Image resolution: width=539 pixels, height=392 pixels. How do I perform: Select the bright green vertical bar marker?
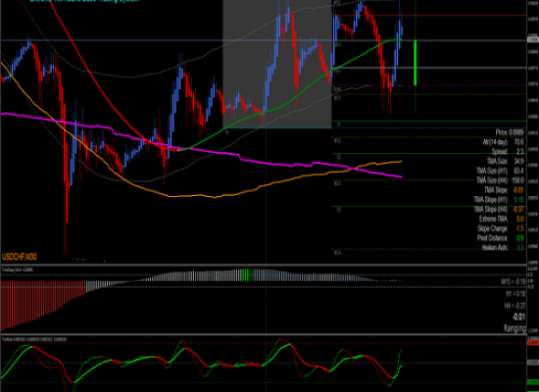(416, 63)
